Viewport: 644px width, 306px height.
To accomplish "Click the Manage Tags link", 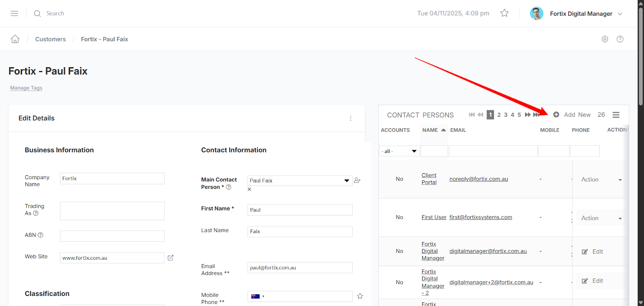I will (26, 88).
